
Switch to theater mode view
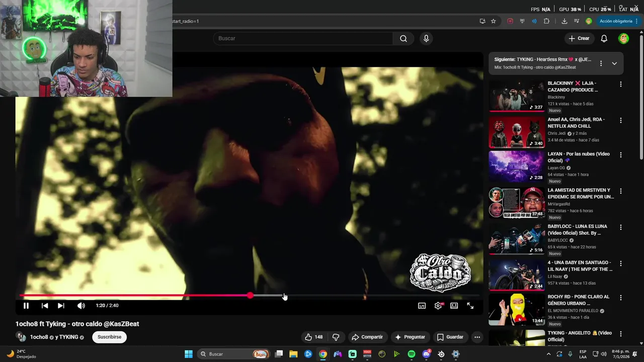point(454,306)
